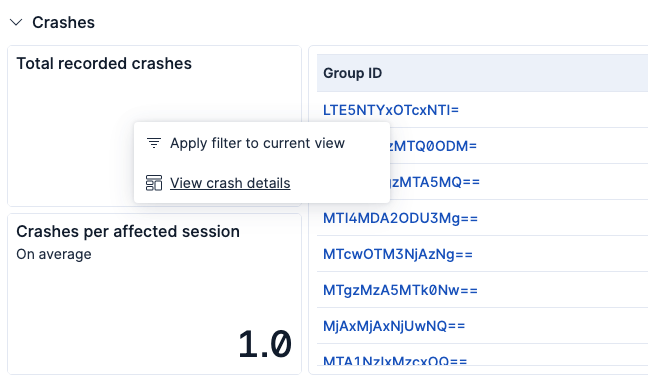Open group ID MTI4MDA2ODU3Mg==

pyautogui.click(x=400, y=218)
